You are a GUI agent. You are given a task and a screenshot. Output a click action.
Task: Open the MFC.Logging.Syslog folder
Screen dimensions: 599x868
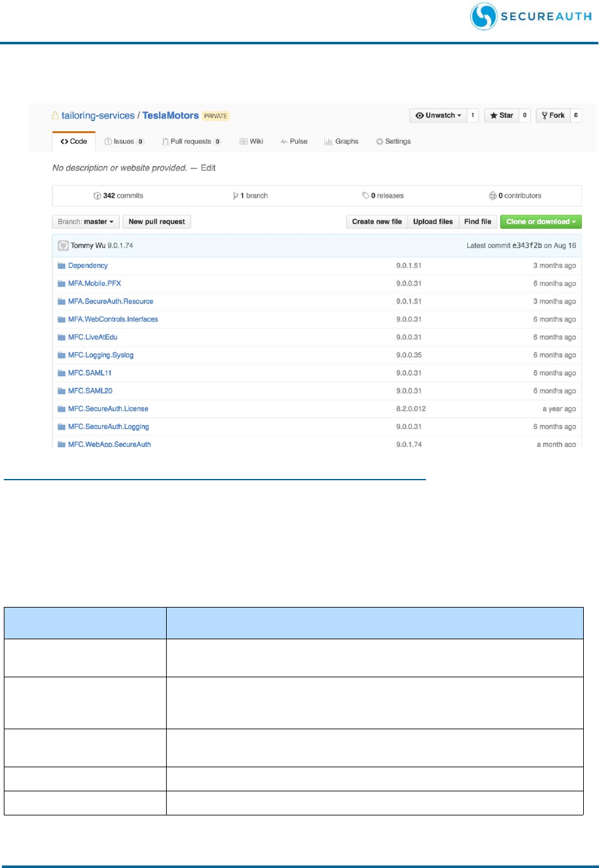101,355
